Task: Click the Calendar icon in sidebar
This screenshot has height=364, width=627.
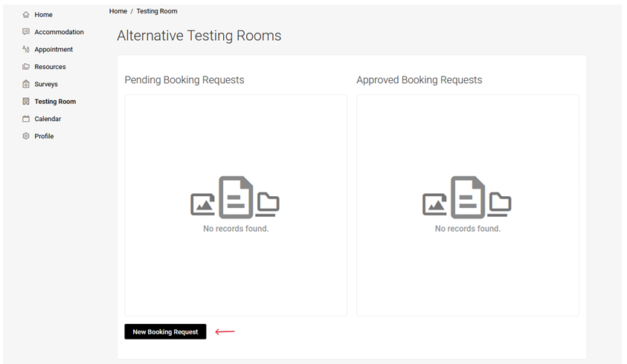Action: [26, 119]
